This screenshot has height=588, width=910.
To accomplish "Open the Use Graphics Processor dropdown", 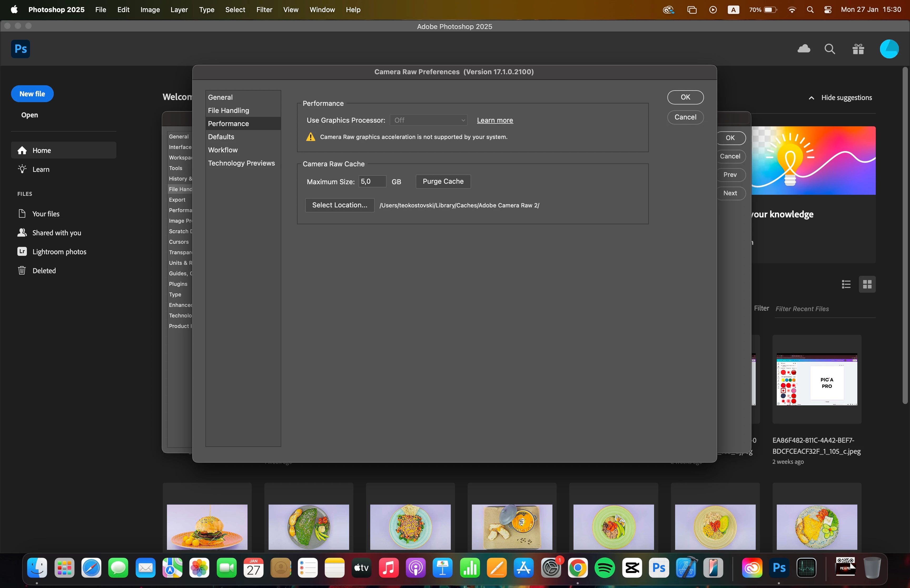I will click(428, 120).
